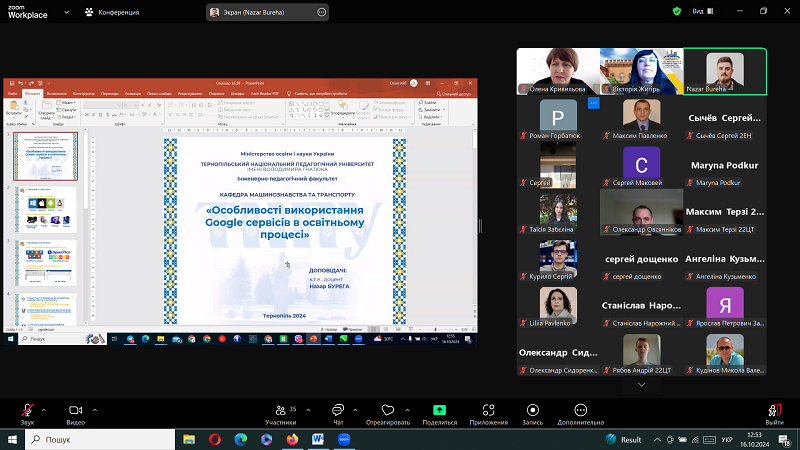
Task: Open reactions with the Отреагировать heart icon
Action: [388, 414]
